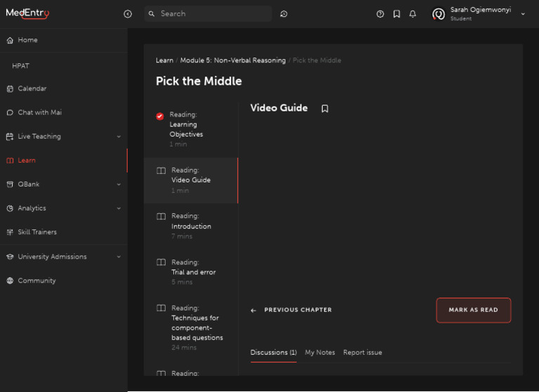Screen dimensions: 539x392
Task: Toggle the completed checkmark for Learning Objectives
Action: click(x=159, y=116)
